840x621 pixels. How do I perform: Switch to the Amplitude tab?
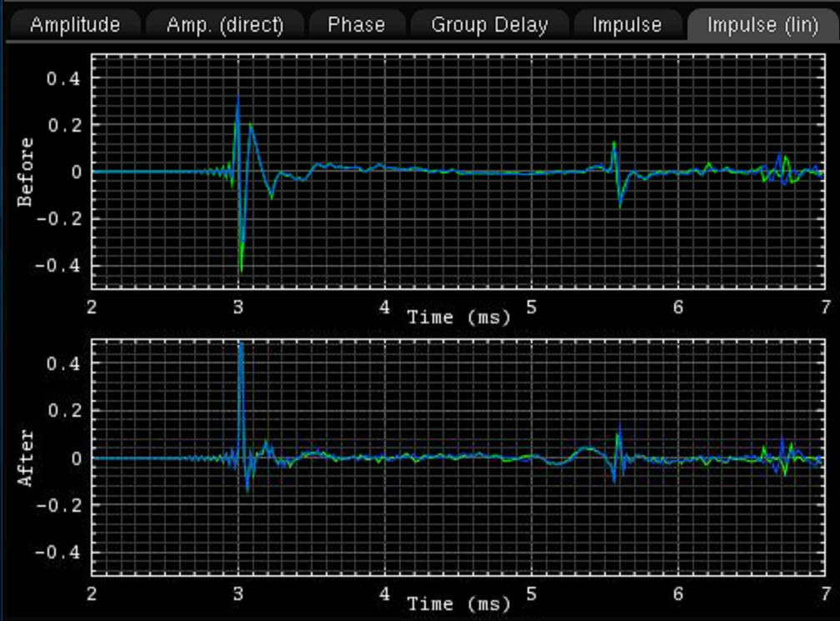pyautogui.click(x=74, y=25)
